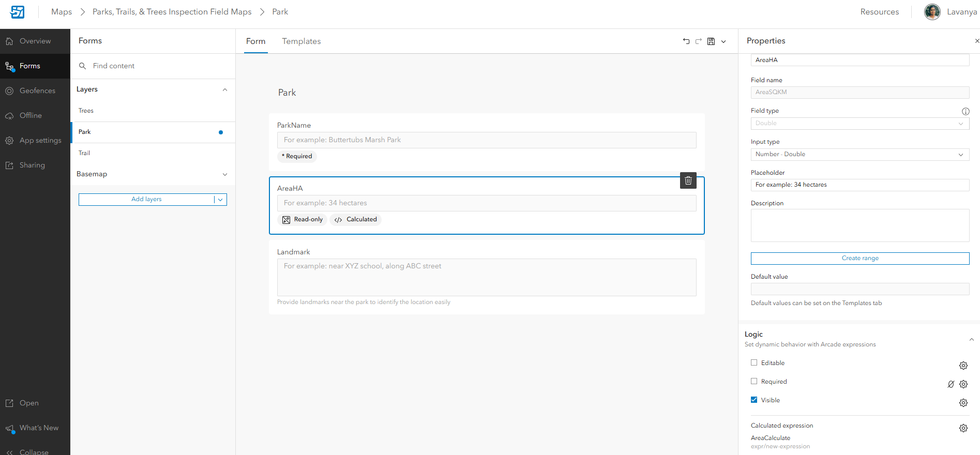980x455 pixels.
Task: Close the Properties panel
Action: 976,41
